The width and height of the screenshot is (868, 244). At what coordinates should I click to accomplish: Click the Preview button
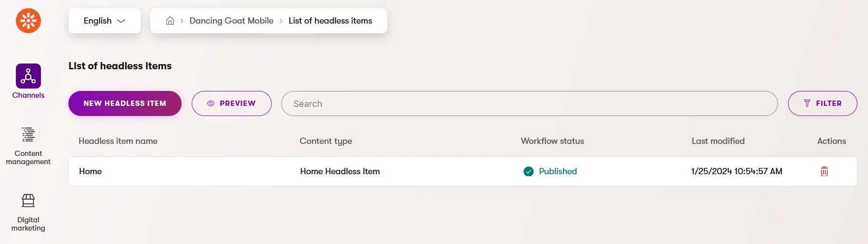[x=232, y=103]
